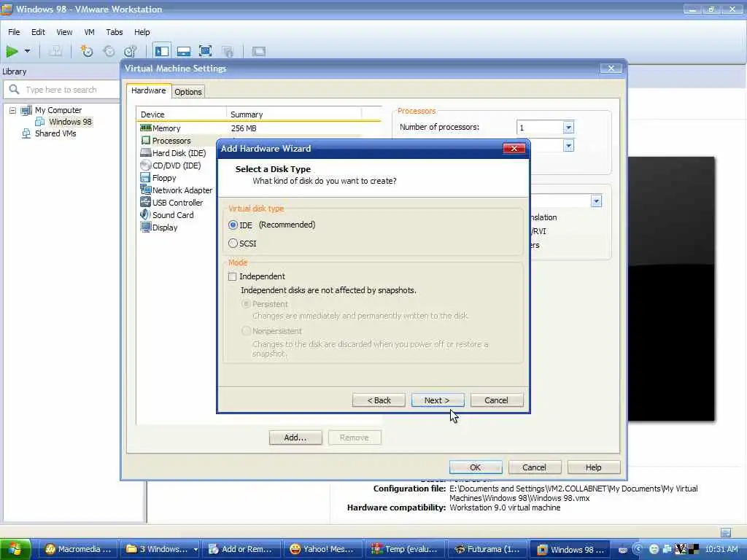The height and width of the screenshot is (560, 747).
Task: Open the VM menu
Action: (89, 32)
